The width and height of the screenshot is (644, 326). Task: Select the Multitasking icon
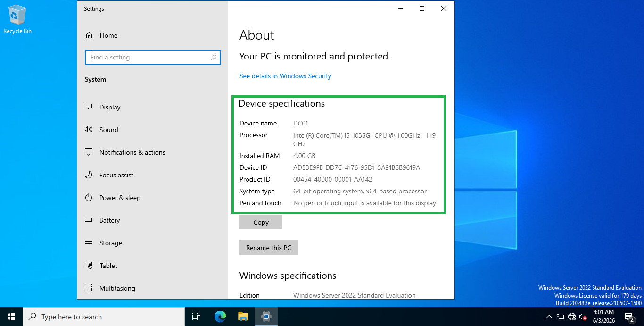89,288
